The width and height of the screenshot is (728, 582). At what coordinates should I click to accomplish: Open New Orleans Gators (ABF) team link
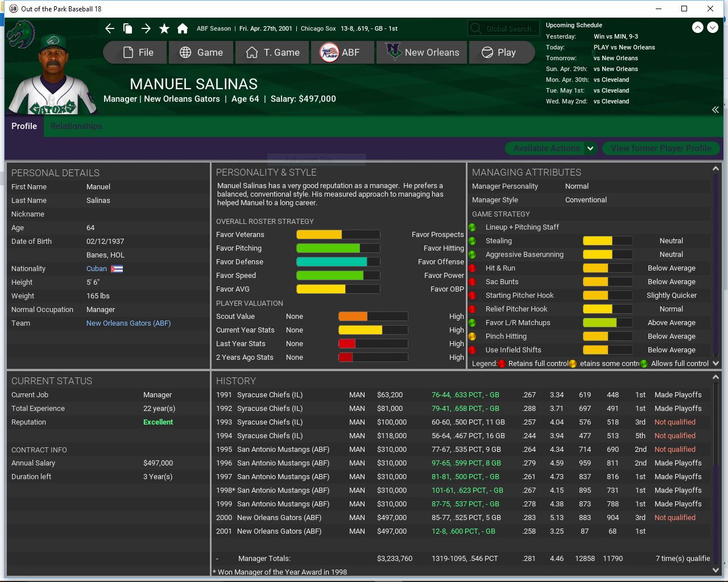[129, 323]
